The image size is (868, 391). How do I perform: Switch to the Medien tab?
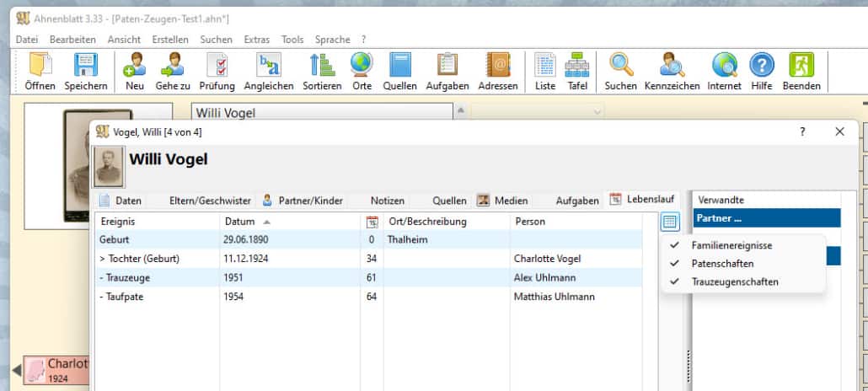[502, 201]
